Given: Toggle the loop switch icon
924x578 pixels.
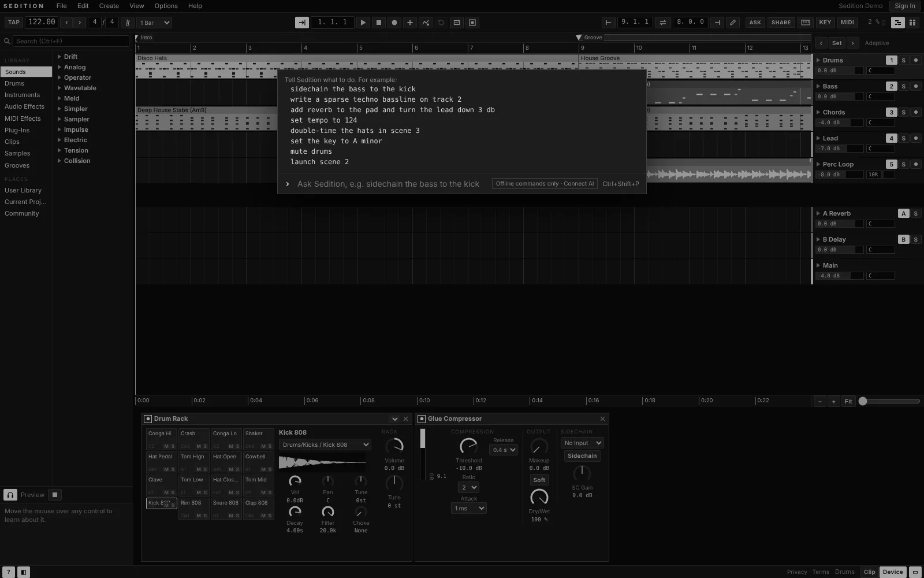Looking at the screenshot, I should (663, 23).
